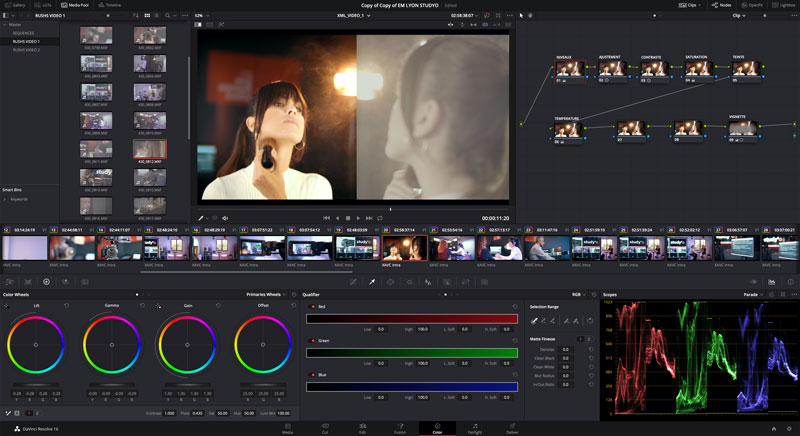Image resolution: width=800 pixels, height=436 pixels.
Task: Click the play button under the viewer
Action: pyautogui.click(x=358, y=217)
